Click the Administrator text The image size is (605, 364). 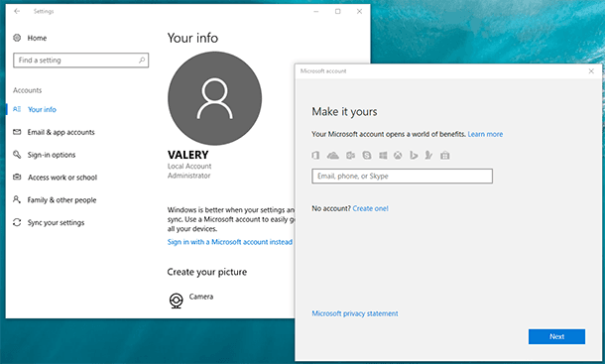pyautogui.click(x=189, y=176)
